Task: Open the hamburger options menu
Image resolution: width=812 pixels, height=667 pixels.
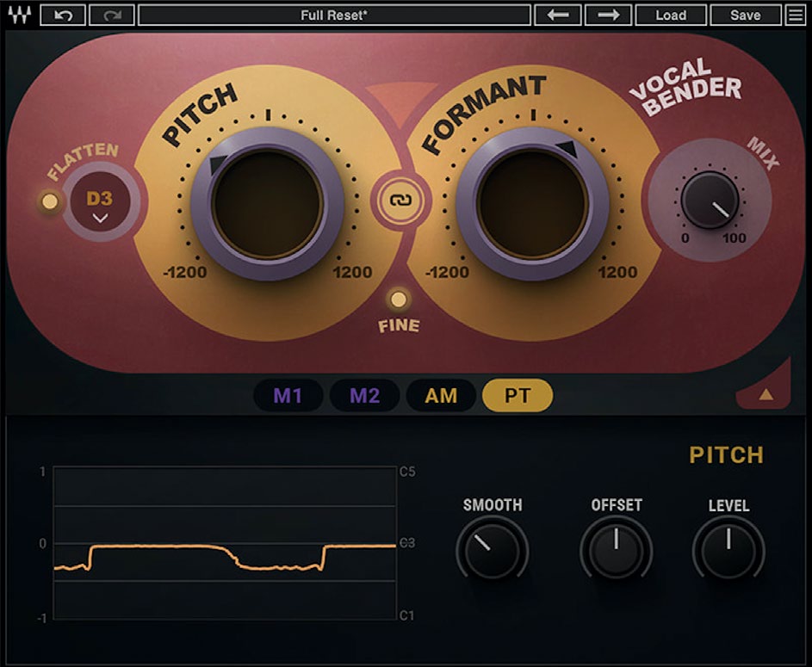Action: tap(796, 15)
